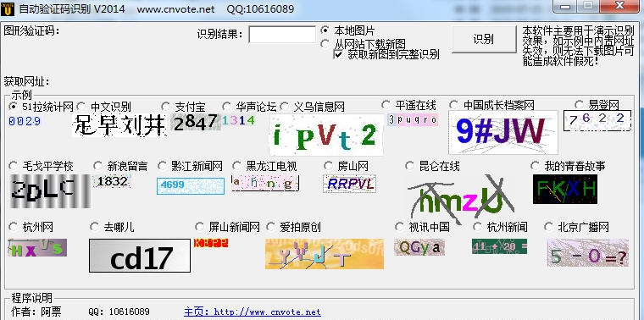Image resolution: width=644 pixels, height=320 pixels.
Task: Click the 11 + 20 = math captcha
Action: click(x=499, y=246)
